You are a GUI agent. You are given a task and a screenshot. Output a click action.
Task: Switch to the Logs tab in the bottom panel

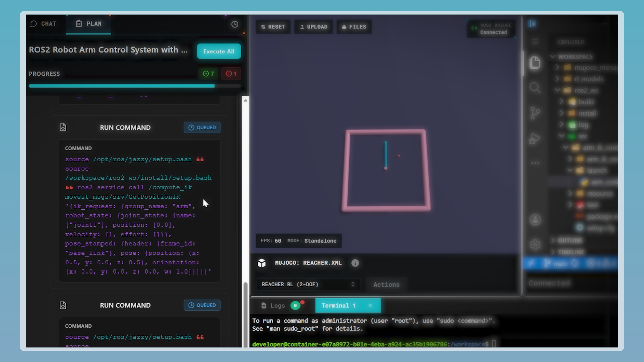pyautogui.click(x=278, y=305)
